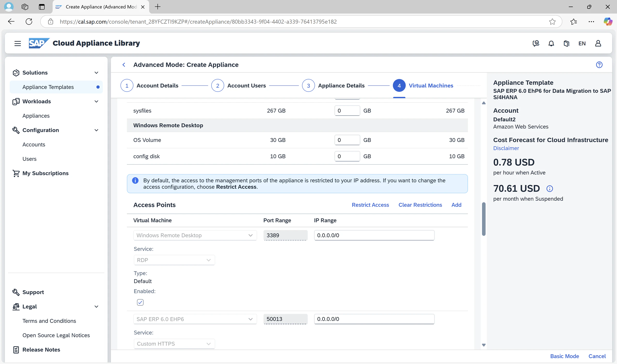The height and width of the screenshot is (364, 617).
Task: Click the Support wrench icon
Action: click(x=16, y=292)
